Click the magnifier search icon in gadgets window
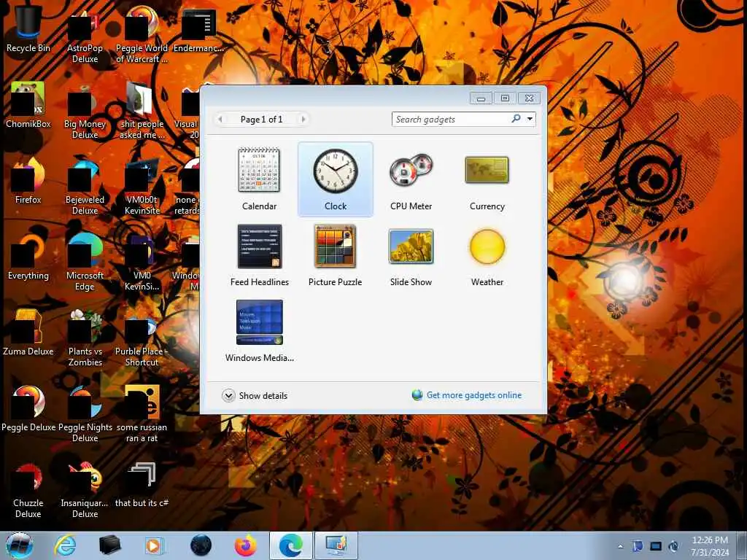Viewport: 747px width, 560px height. pos(516,119)
